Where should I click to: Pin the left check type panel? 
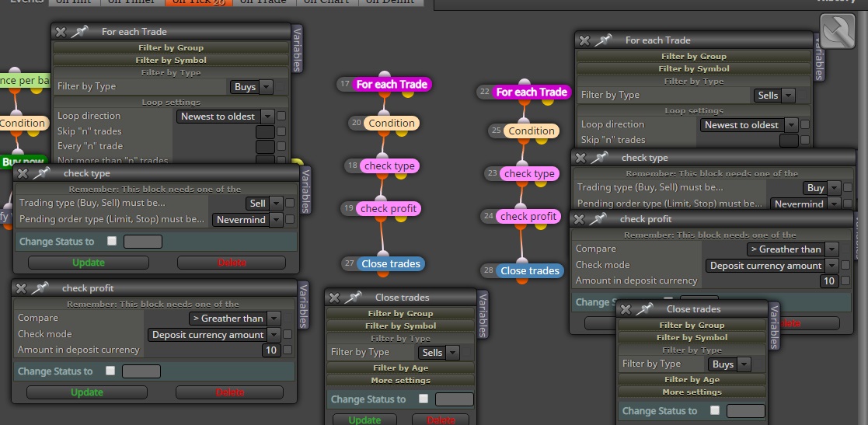pyautogui.click(x=41, y=173)
